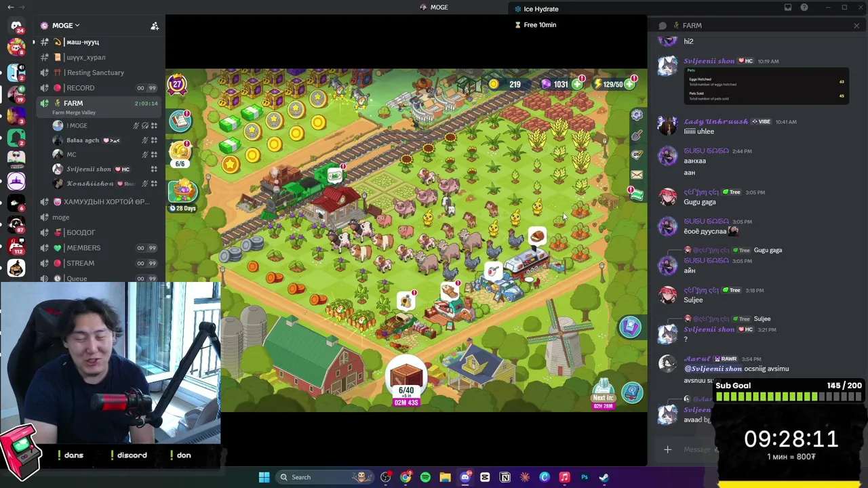
Task: Open the round blue search icon in game
Action: (x=632, y=392)
